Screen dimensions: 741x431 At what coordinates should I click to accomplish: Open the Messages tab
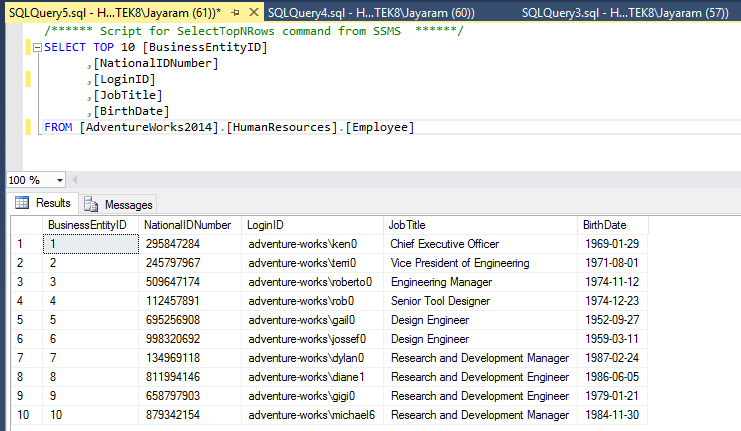[118, 205]
